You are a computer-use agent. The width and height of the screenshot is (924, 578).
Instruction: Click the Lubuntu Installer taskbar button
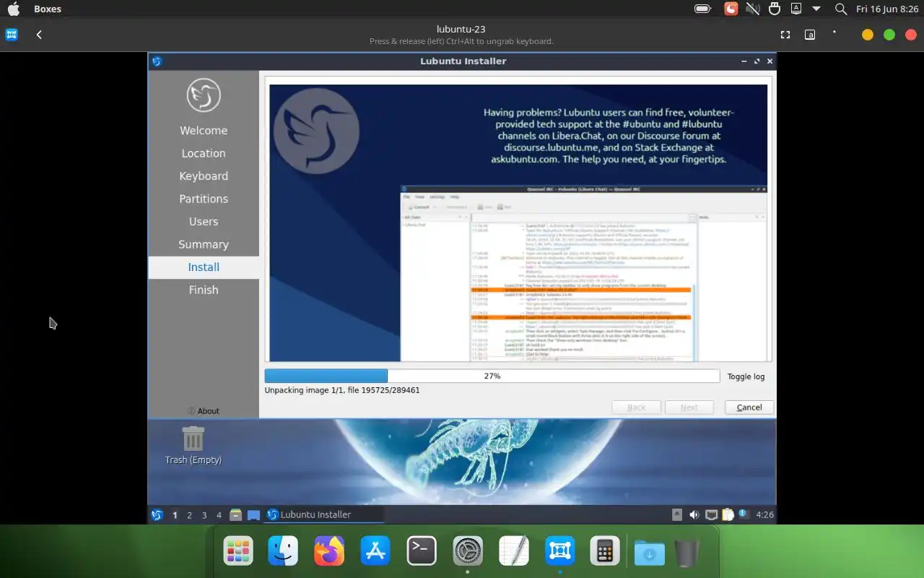click(x=323, y=515)
